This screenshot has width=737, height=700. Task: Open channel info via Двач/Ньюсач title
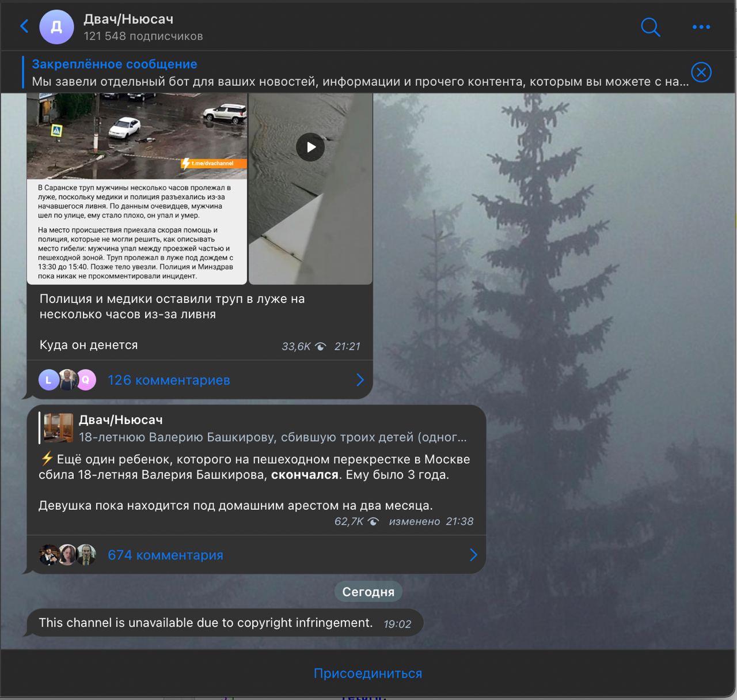[128, 19]
